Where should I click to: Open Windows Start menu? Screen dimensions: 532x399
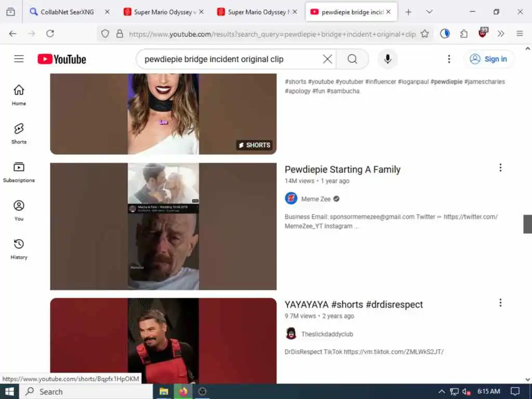pyautogui.click(x=9, y=392)
